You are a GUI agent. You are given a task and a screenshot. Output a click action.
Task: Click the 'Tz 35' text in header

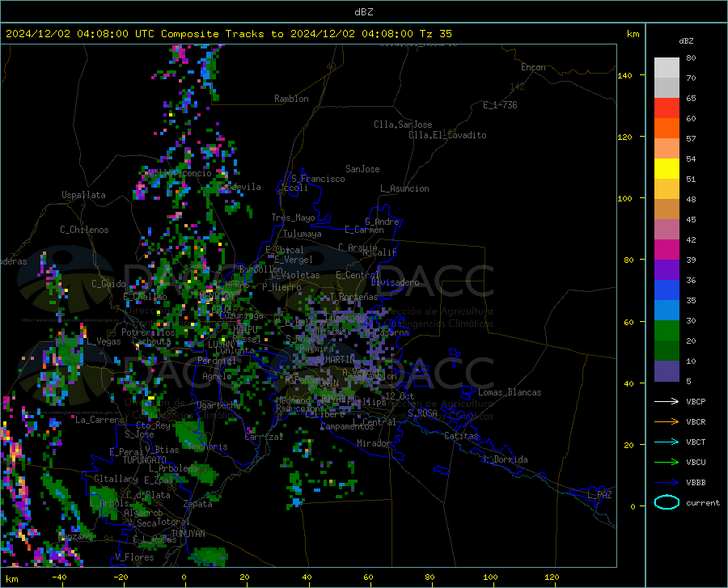(x=435, y=34)
